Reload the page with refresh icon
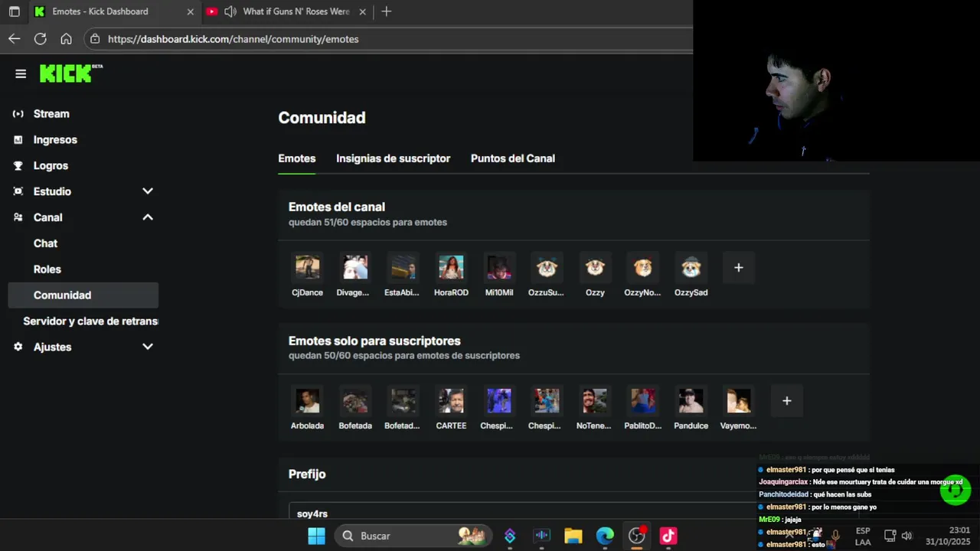Image resolution: width=980 pixels, height=551 pixels. coord(41,38)
